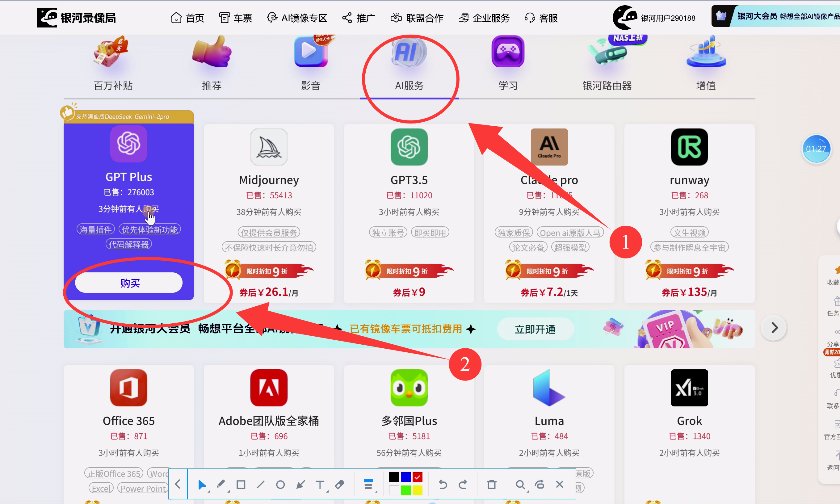This screenshot has width=840, height=504.
Task: Open the Claude Pro product icon
Action: pyautogui.click(x=549, y=147)
